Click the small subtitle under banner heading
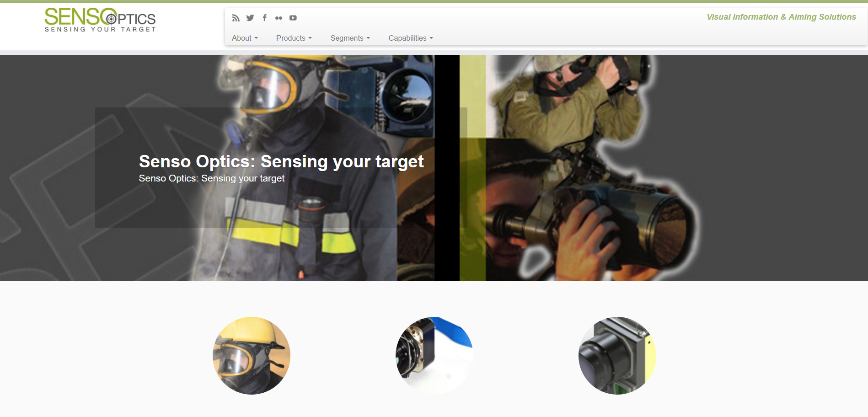The width and height of the screenshot is (868, 417). tap(211, 178)
